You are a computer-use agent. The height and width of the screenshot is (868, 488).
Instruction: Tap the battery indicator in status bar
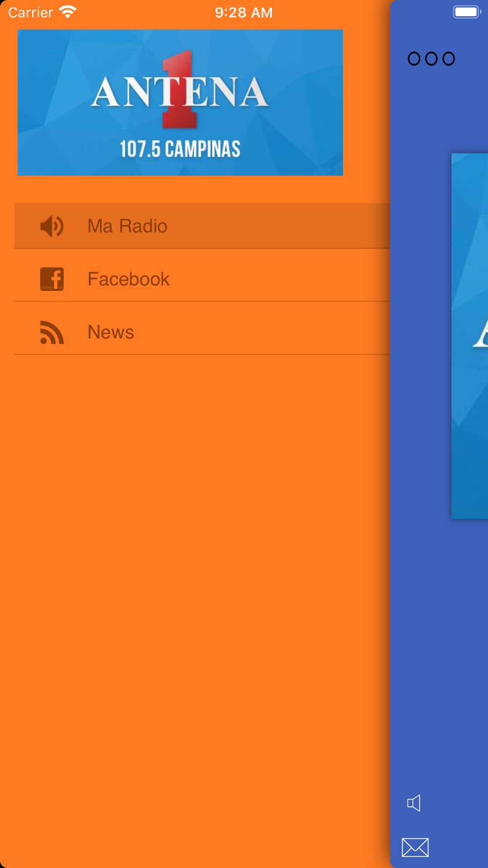(467, 12)
